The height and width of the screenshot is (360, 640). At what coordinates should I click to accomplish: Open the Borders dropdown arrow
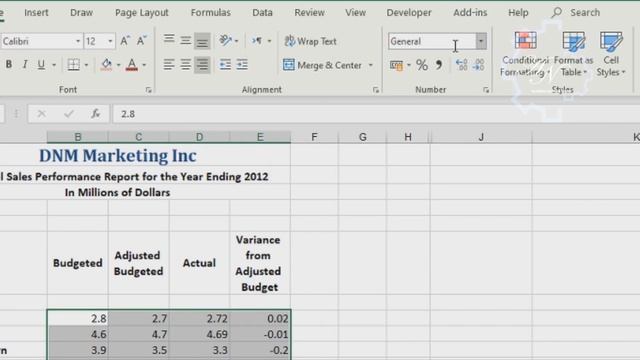click(x=86, y=64)
